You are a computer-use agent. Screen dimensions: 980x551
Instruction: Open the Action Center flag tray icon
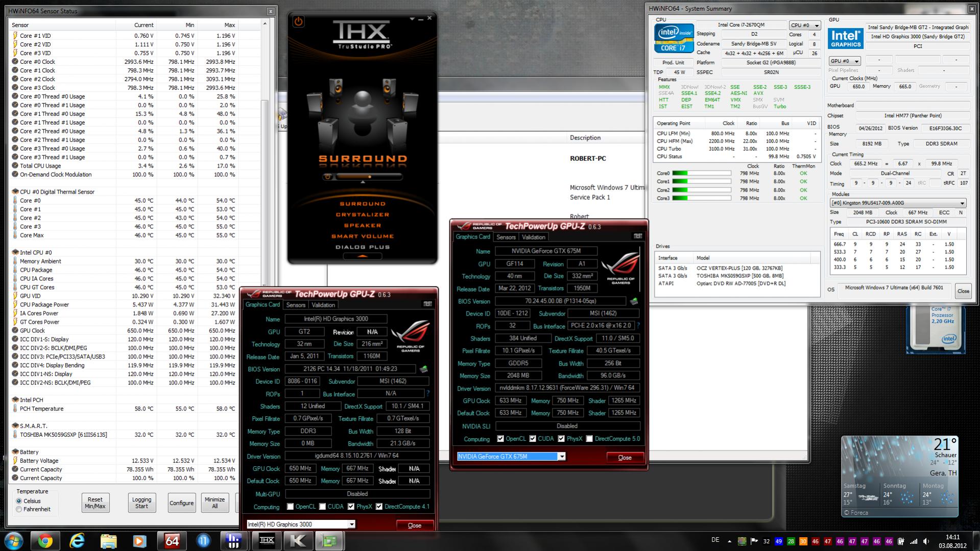point(754,541)
